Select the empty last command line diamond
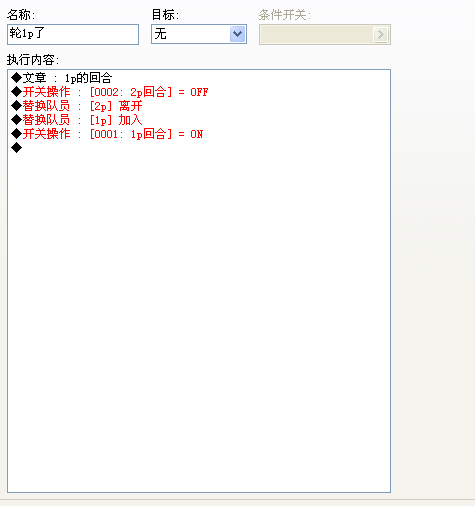 [x=16, y=148]
